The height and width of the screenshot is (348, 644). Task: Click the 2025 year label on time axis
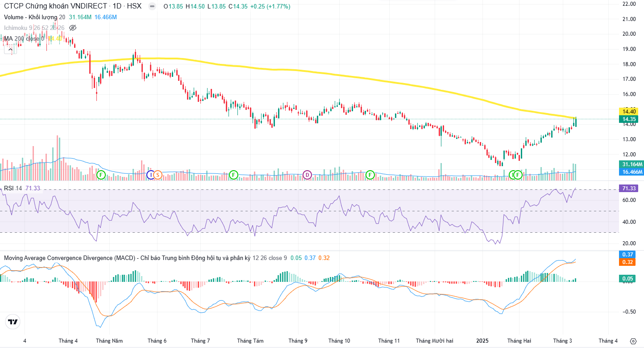[x=482, y=341]
